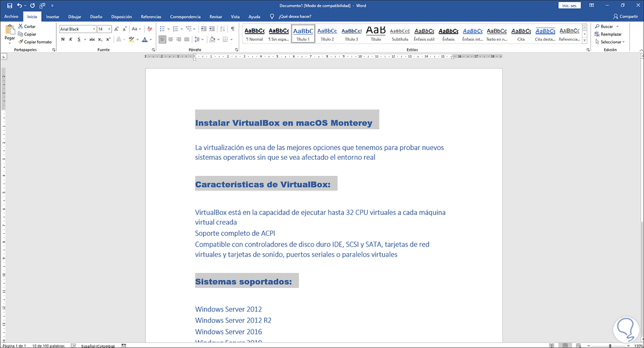The width and height of the screenshot is (644, 348).
Task: Click the font color red A button
Action: pyautogui.click(x=144, y=40)
